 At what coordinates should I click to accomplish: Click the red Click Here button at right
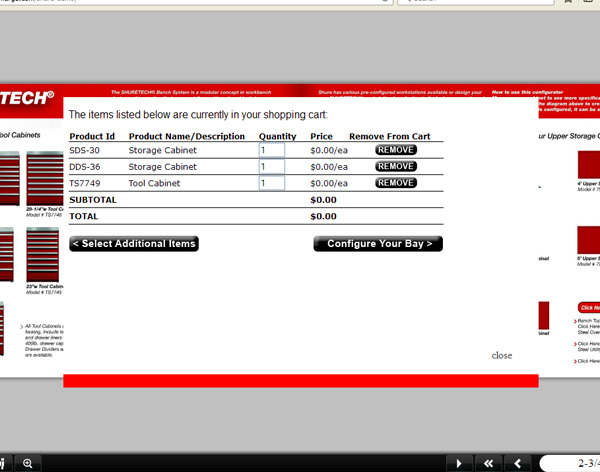(589, 307)
